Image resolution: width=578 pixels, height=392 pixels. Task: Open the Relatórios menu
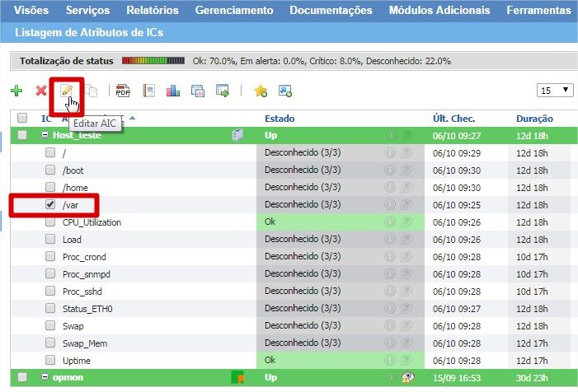pyautogui.click(x=153, y=11)
